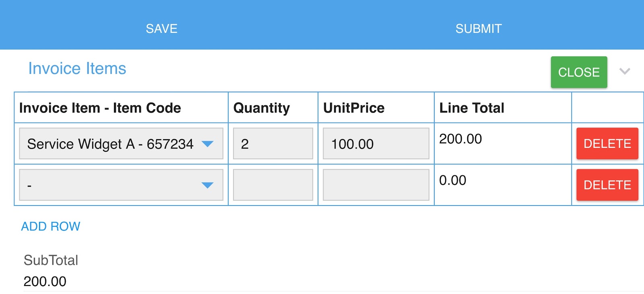This screenshot has height=294, width=644.
Task: Delete the empty second invoice row
Action: point(607,185)
